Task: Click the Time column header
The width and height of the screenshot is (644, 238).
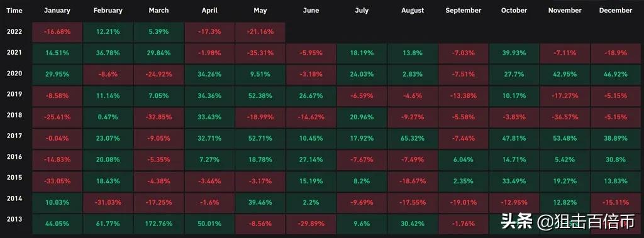Action: (x=14, y=11)
